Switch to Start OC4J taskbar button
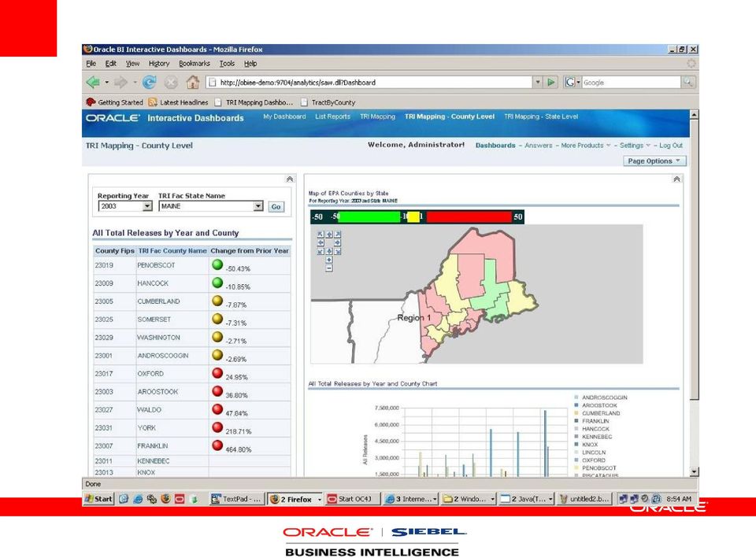 tap(353, 499)
